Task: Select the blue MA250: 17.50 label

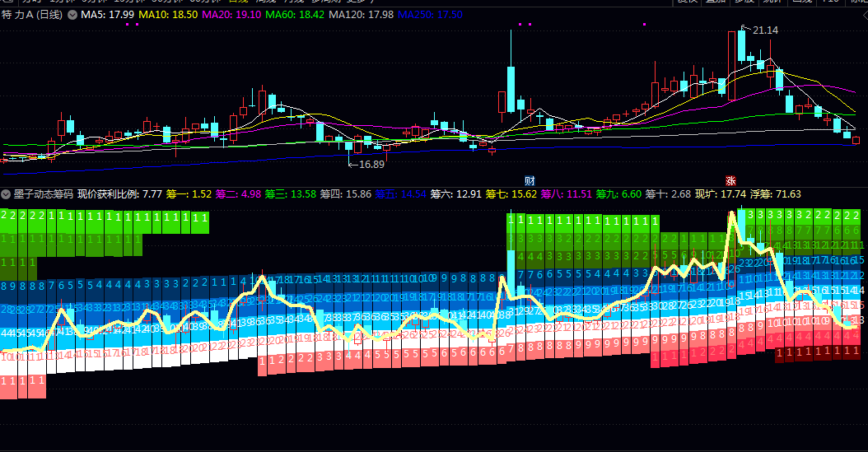Action: tap(430, 14)
